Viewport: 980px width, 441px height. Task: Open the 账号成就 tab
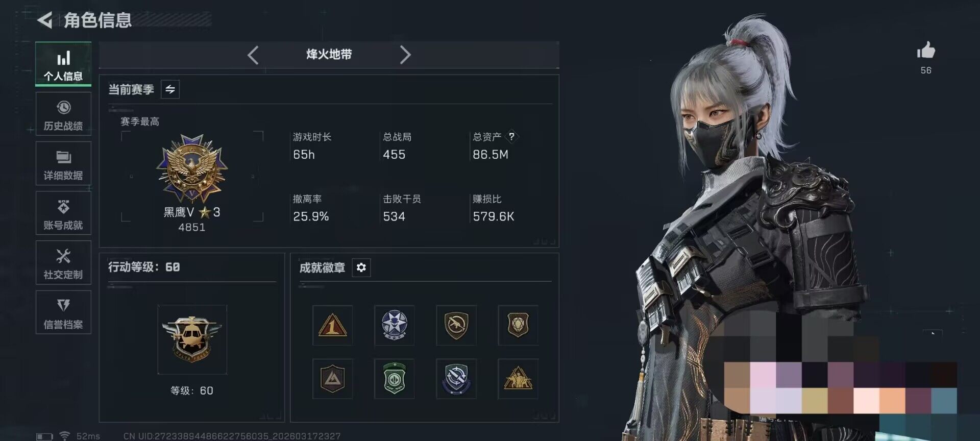pyautogui.click(x=63, y=213)
